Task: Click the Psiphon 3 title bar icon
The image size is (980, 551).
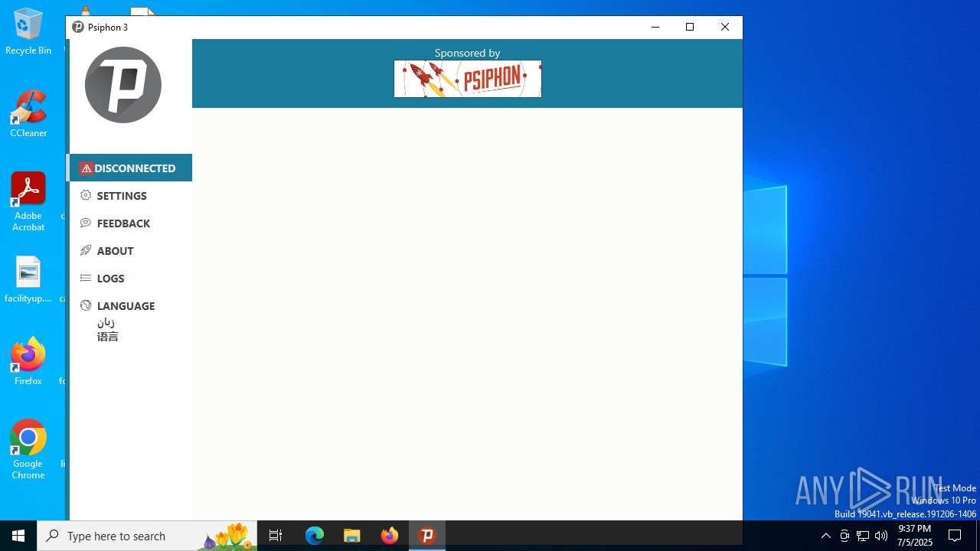Action: 78,27
